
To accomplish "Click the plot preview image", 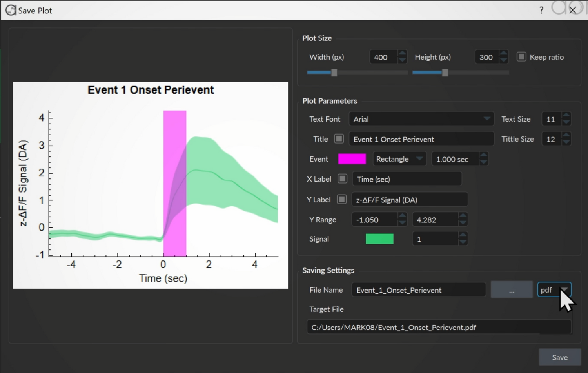I will (x=150, y=185).
